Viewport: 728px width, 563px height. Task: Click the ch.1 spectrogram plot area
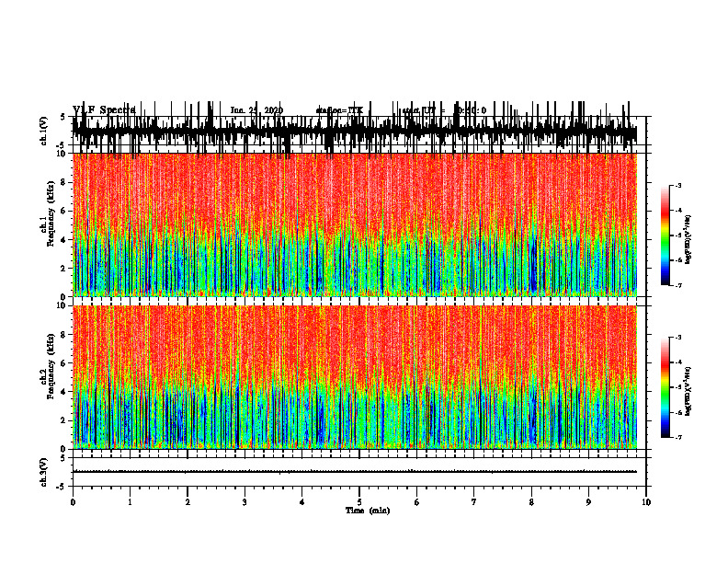tap(355, 224)
